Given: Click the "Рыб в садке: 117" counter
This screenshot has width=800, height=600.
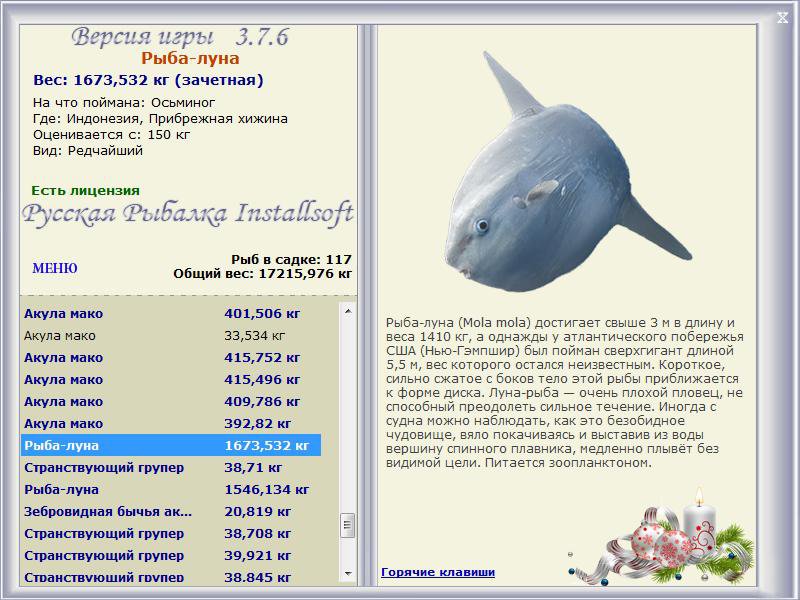Looking at the screenshot, I should click(x=291, y=259).
